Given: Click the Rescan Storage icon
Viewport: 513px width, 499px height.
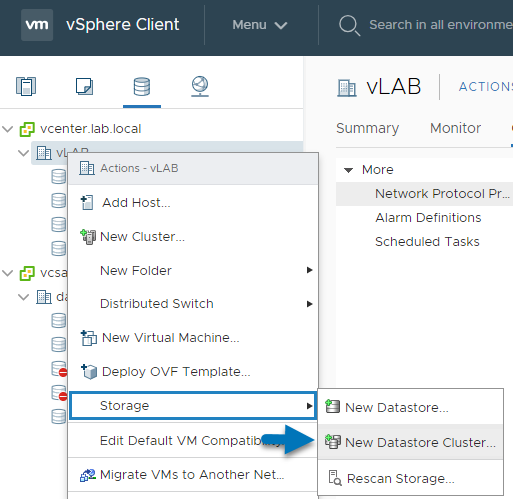Looking at the screenshot, I should tap(335, 478).
